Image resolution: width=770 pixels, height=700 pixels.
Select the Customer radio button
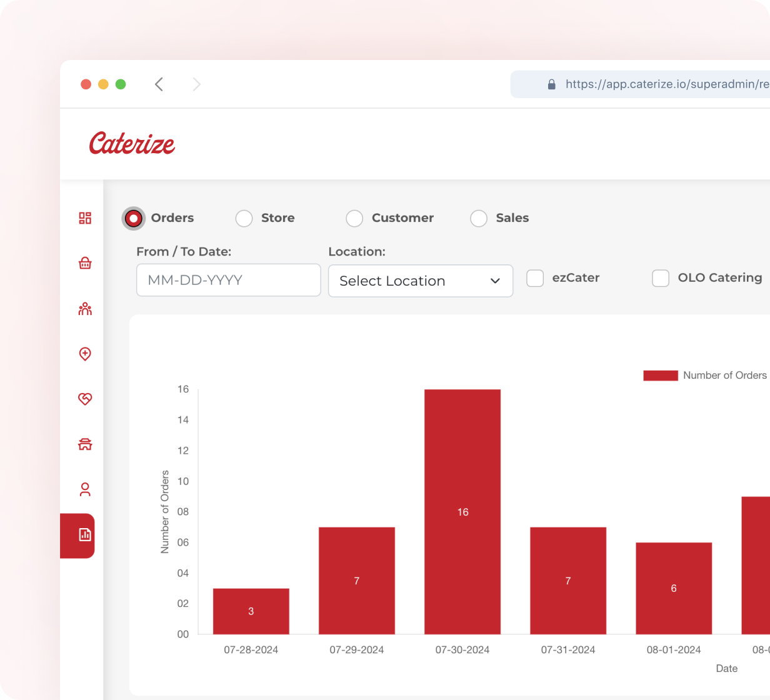pos(354,218)
